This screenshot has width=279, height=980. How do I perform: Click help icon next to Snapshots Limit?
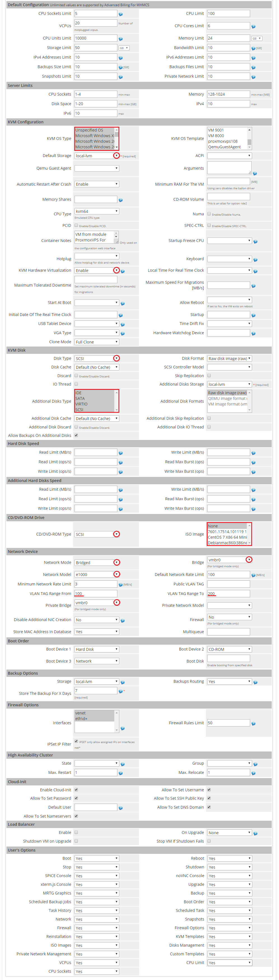(x=120, y=77)
